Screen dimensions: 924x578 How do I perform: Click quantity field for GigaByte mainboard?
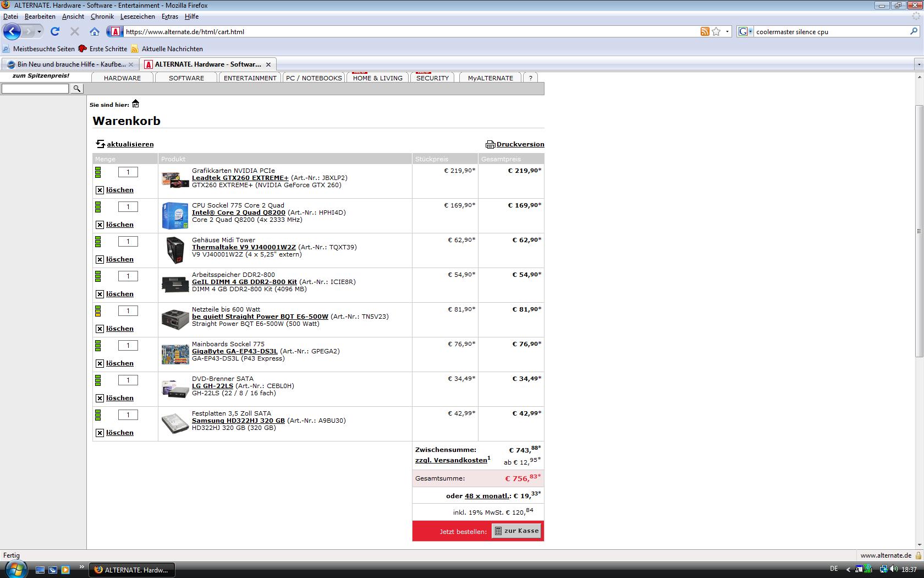[x=128, y=346]
